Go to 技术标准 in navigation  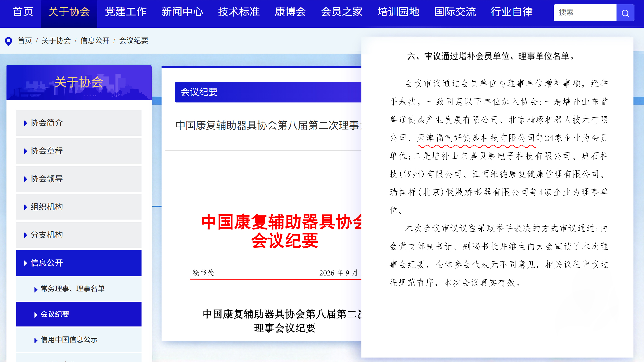(239, 12)
